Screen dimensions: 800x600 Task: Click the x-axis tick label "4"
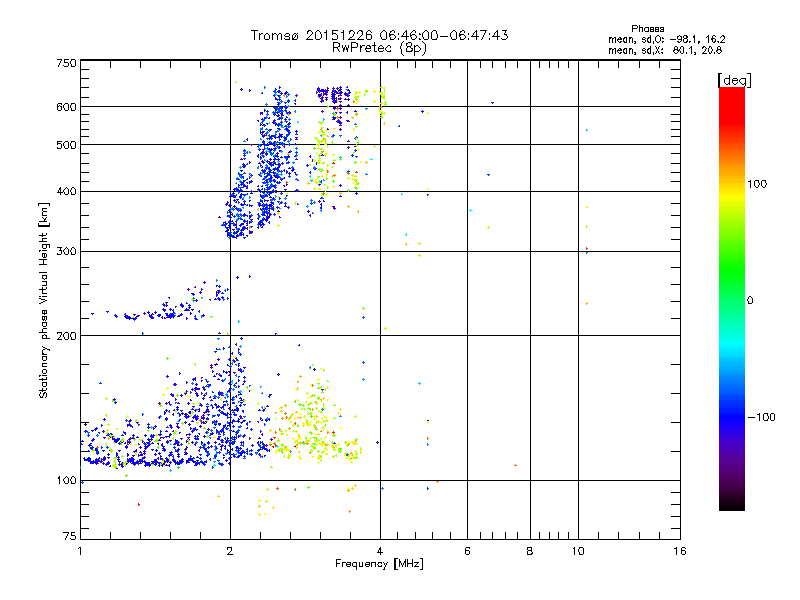click(x=380, y=551)
